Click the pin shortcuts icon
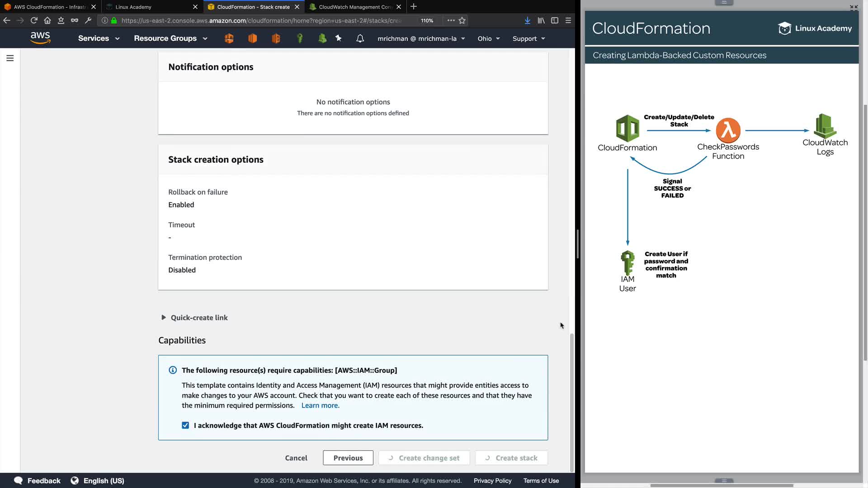868x488 pixels. click(x=339, y=38)
